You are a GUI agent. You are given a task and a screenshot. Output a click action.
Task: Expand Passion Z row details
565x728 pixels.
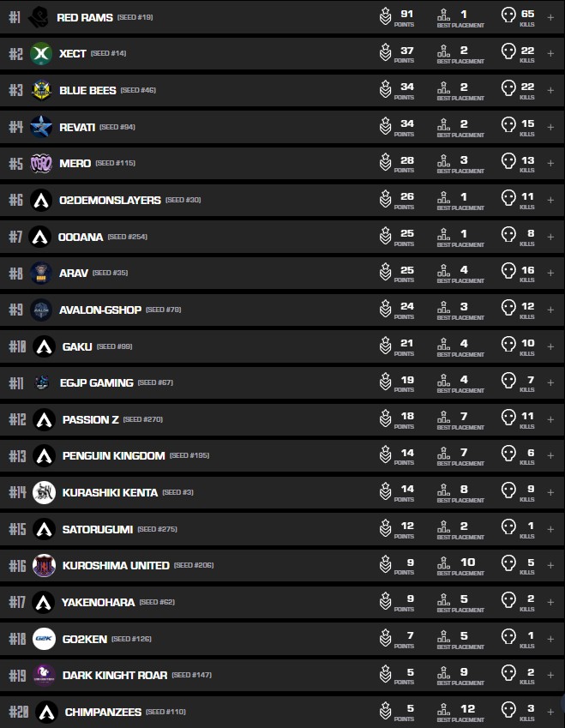click(x=550, y=419)
